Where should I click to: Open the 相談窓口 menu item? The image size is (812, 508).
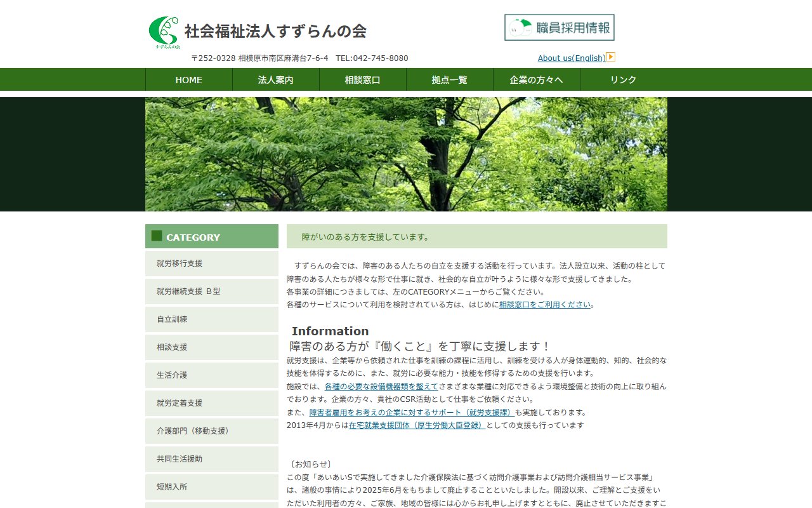363,79
